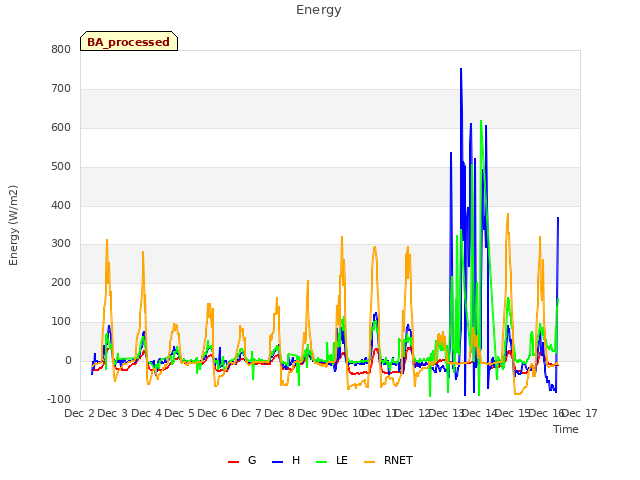Image resolution: width=640 pixels, height=480 pixels.
Task: Click the orange RNET peak on Dec 14
Action: (508, 214)
